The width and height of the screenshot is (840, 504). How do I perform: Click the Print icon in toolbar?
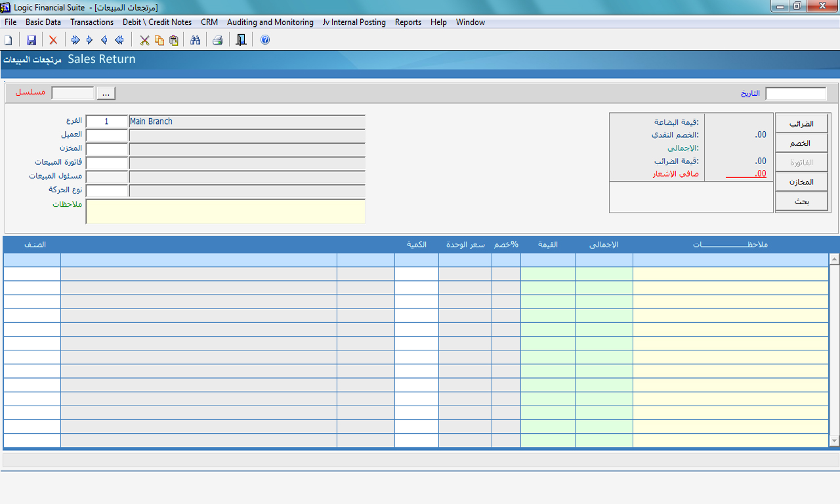(x=217, y=40)
